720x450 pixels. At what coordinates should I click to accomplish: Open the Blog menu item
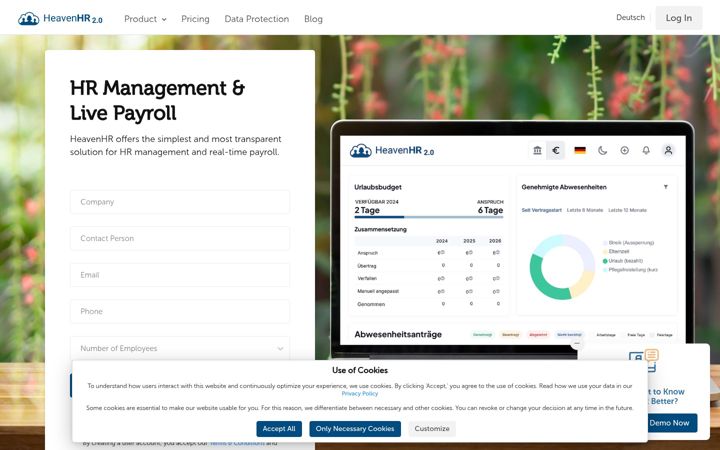pos(313,19)
